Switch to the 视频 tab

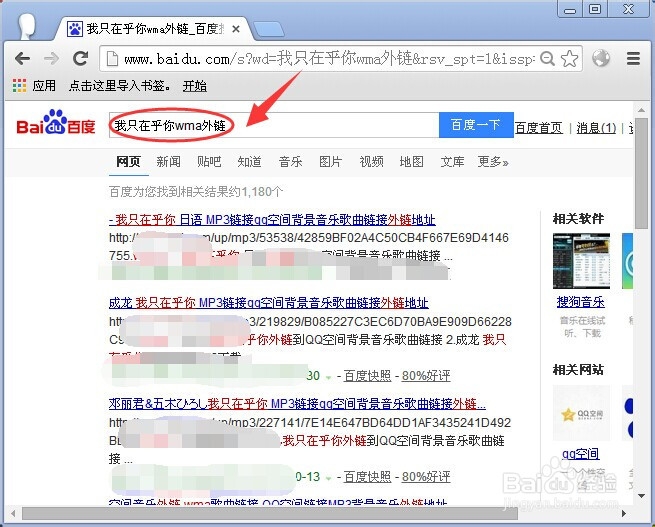[371, 161]
